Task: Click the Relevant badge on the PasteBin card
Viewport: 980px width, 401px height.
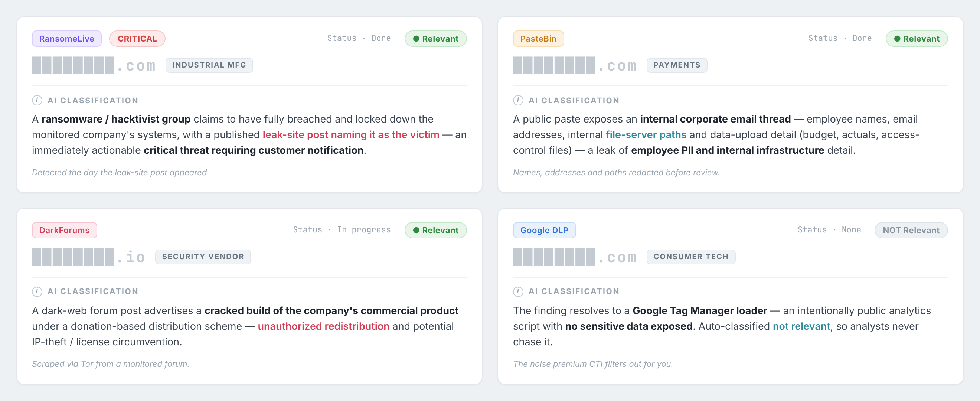Action: [x=917, y=39]
